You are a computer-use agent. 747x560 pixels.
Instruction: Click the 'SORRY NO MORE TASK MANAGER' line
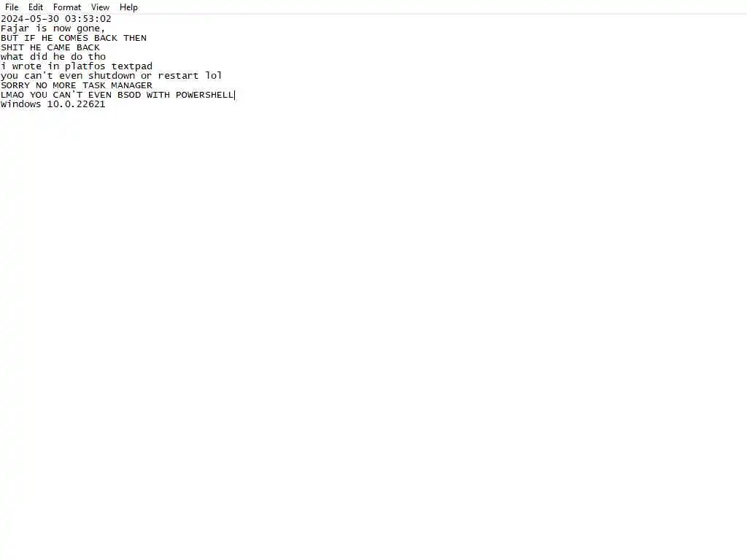click(x=77, y=85)
